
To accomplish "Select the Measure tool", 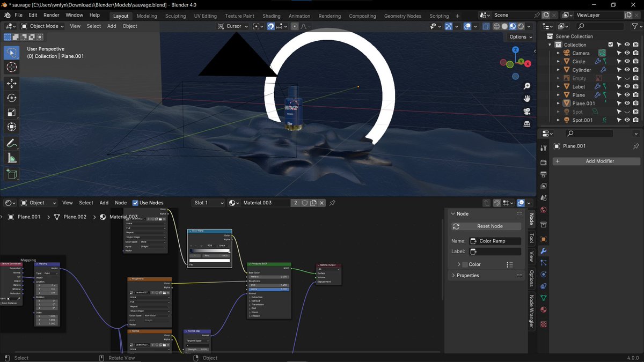I will pos(12,158).
